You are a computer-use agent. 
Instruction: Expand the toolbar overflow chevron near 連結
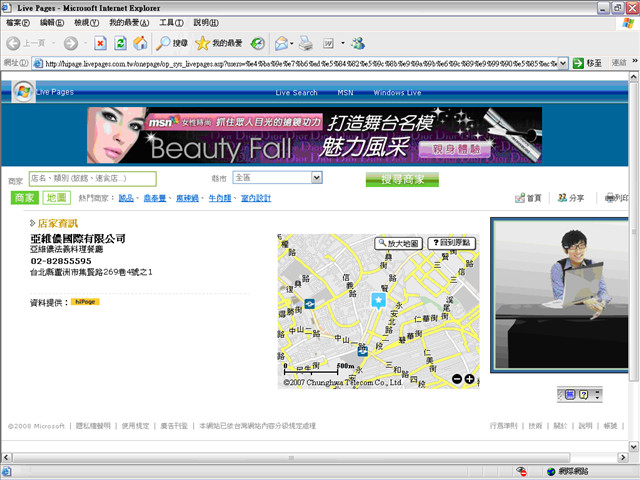(635, 61)
